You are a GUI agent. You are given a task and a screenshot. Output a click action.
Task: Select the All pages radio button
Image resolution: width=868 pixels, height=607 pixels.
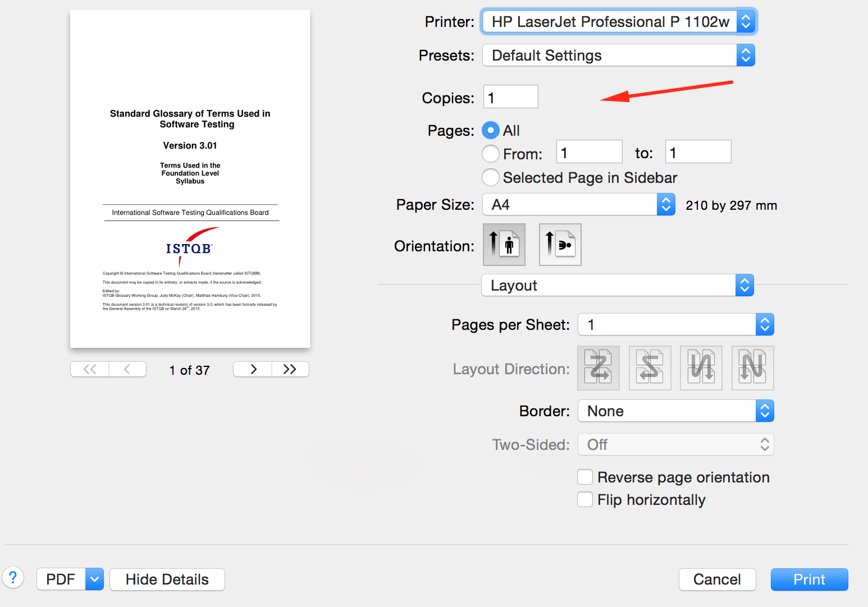click(491, 131)
